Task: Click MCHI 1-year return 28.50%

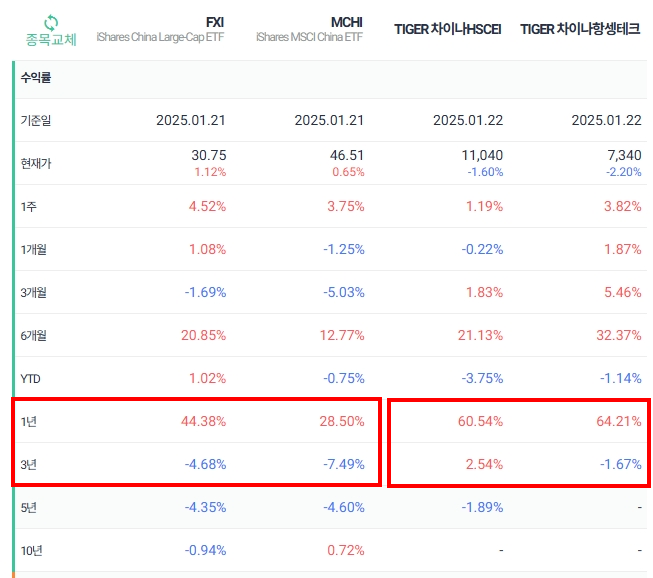Action: (x=341, y=421)
